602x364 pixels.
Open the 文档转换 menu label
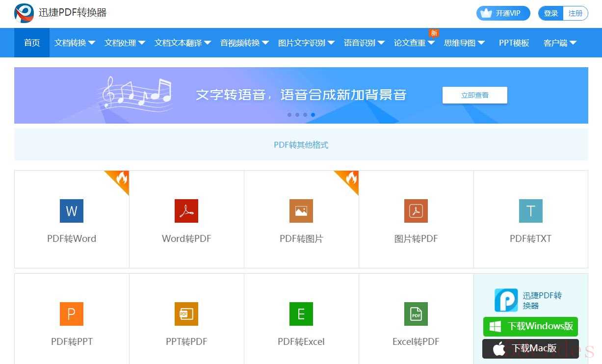point(70,43)
